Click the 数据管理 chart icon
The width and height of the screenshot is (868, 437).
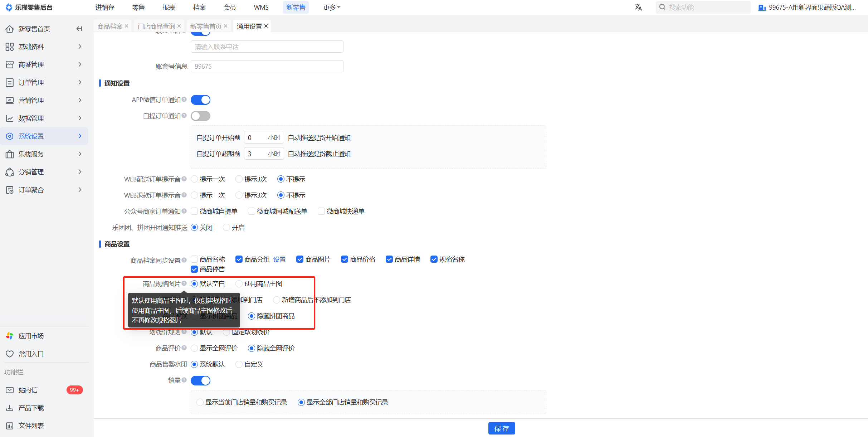pos(10,118)
